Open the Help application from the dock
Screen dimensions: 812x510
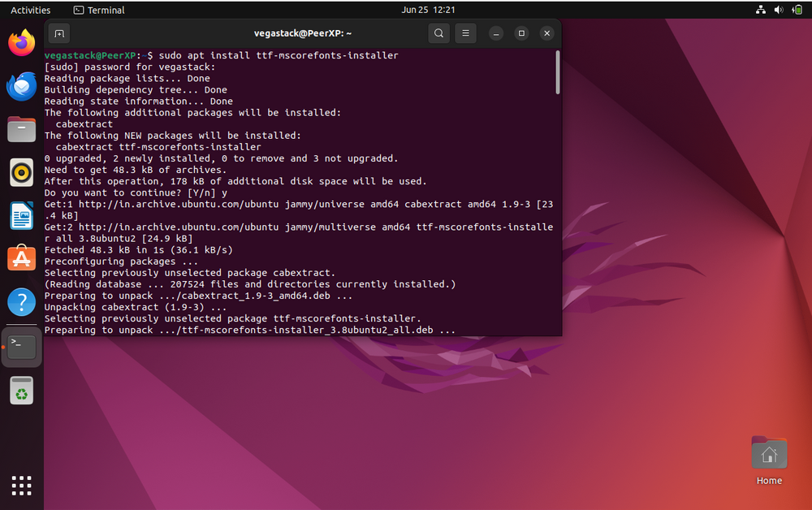(21, 302)
